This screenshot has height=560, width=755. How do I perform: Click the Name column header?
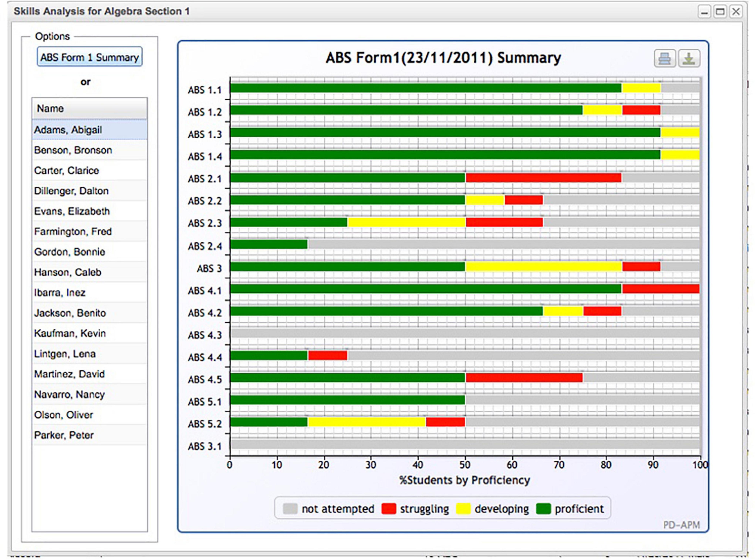click(x=89, y=108)
